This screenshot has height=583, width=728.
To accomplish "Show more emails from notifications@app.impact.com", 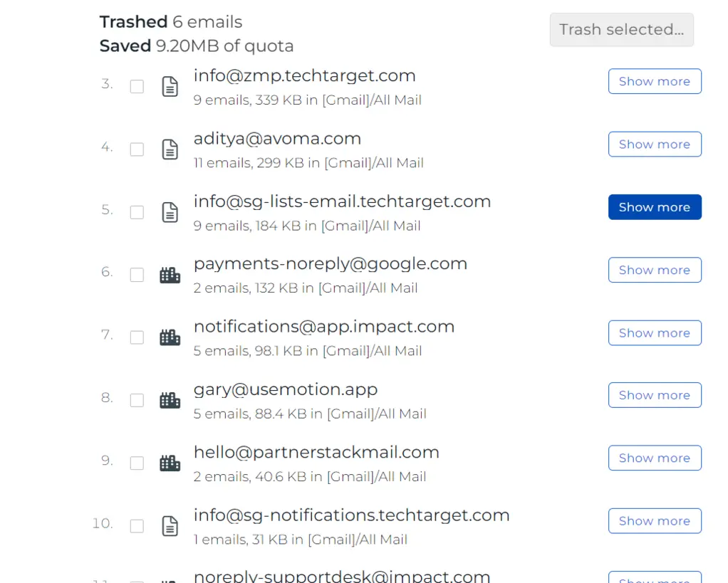I will pyautogui.click(x=654, y=332).
